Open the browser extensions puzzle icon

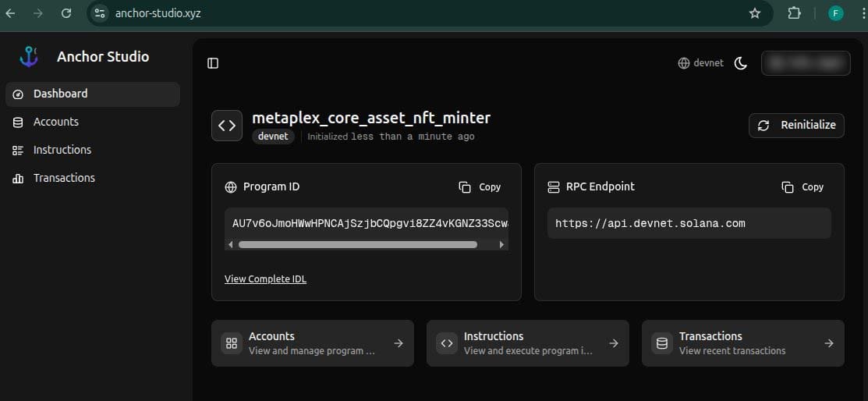795,13
